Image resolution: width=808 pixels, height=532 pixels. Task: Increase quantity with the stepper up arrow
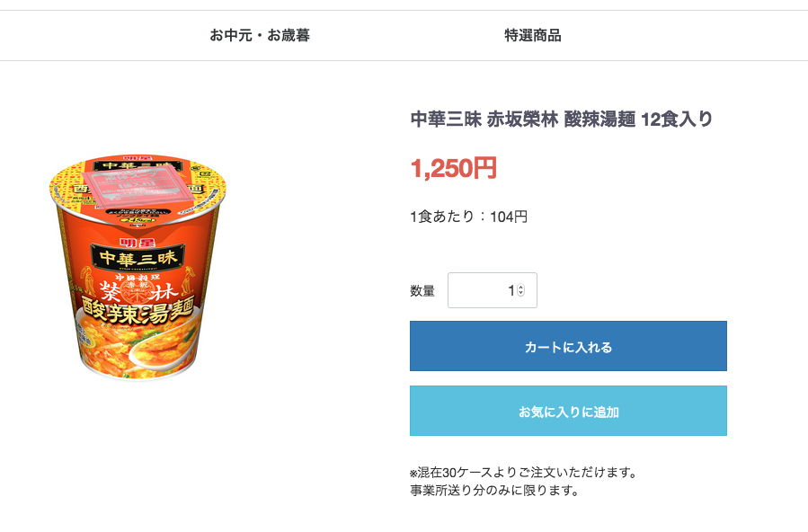point(521,287)
